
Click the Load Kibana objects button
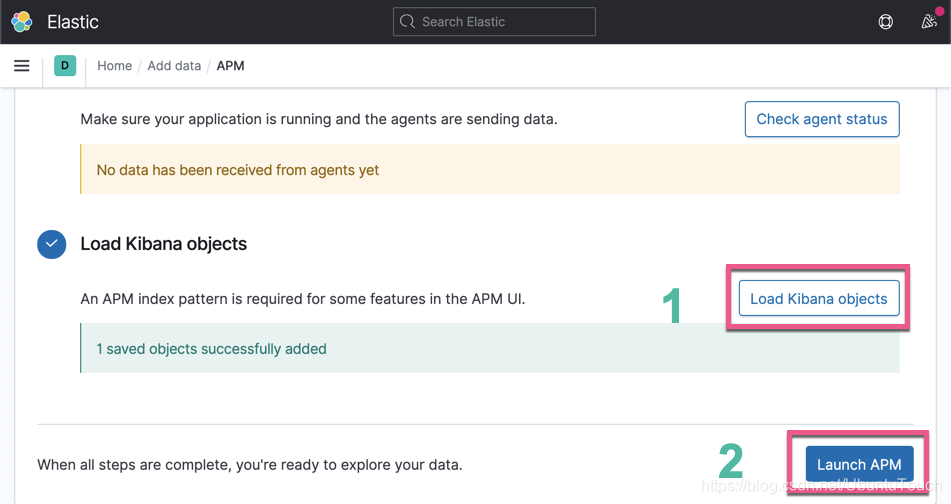[x=818, y=298]
